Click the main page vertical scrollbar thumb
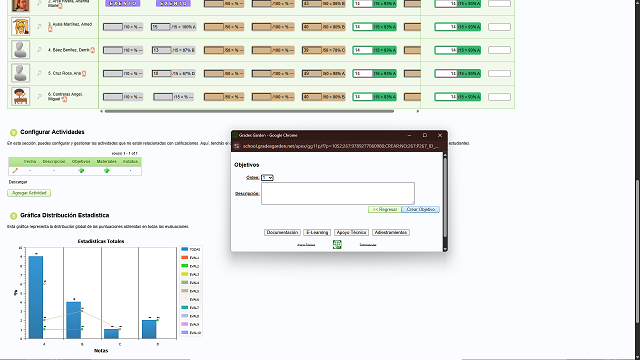The height and width of the screenshot is (360, 640). [637, 251]
